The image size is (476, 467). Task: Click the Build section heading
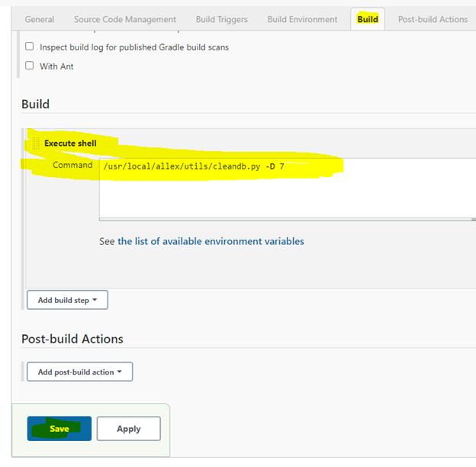[x=35, y=104]
